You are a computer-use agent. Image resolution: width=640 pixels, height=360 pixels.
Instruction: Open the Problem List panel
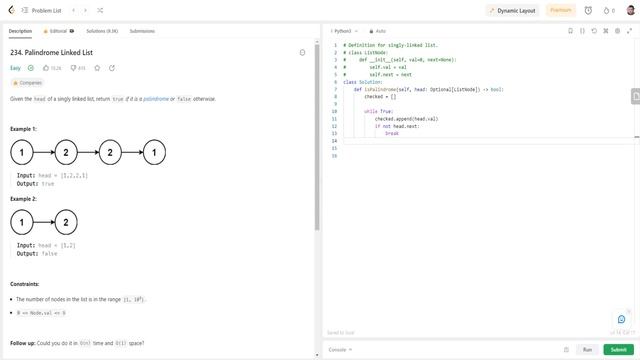(41, 11)
